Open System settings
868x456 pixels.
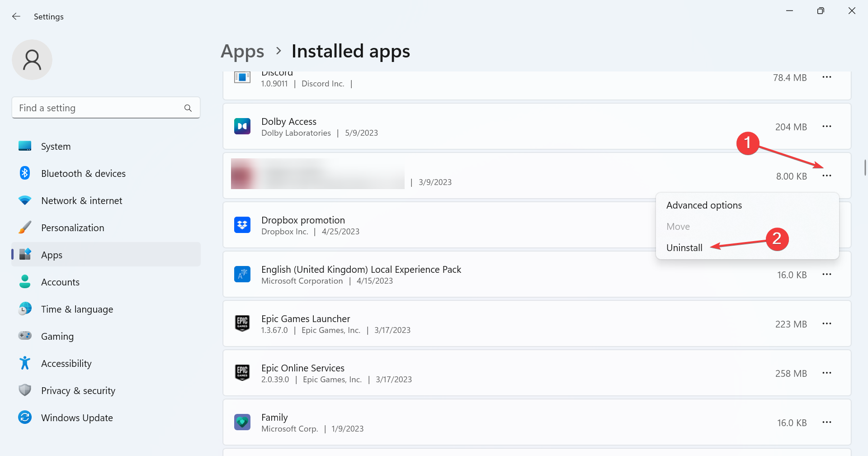[106, 146]
